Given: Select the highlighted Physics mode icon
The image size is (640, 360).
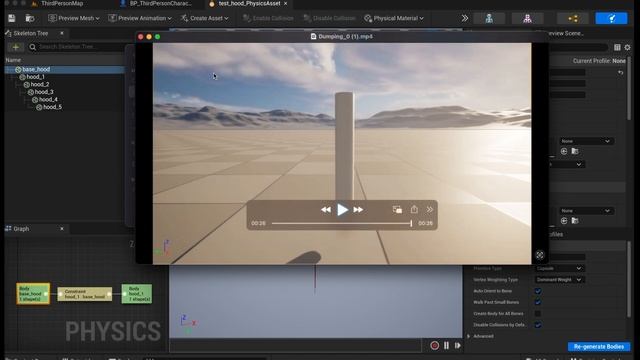Looking at the screenshot, I should click(611, 18).
